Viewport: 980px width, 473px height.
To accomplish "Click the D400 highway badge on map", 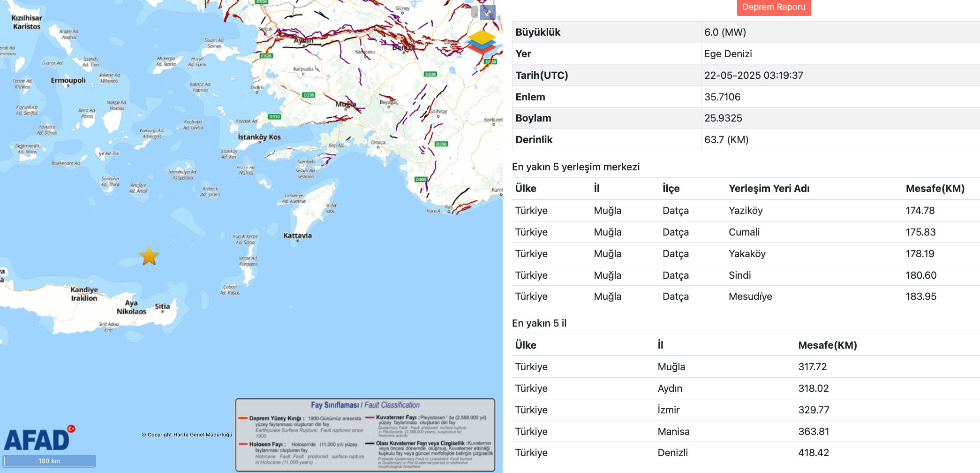I will click(421, 179).
